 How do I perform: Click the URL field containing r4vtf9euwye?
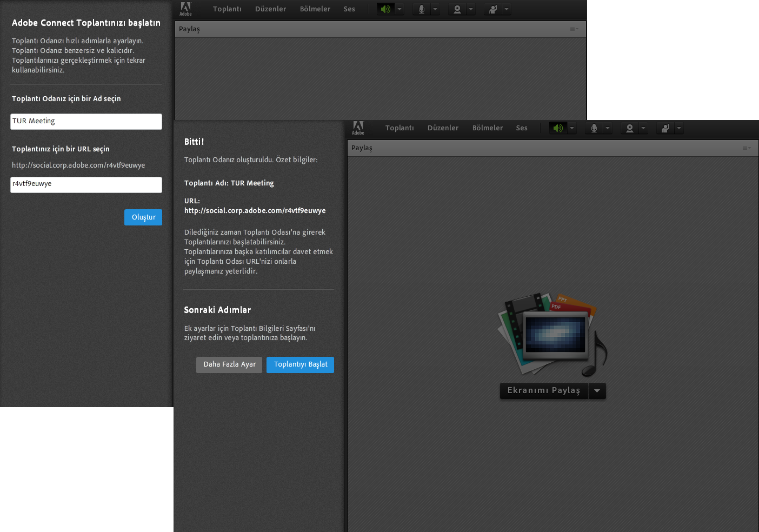click(x=86, y=185)
